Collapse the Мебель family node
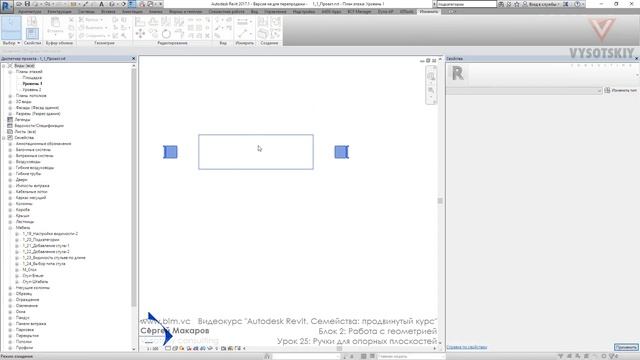The width and height of the screenshot is (640, 360). click(x=10, y=228)
